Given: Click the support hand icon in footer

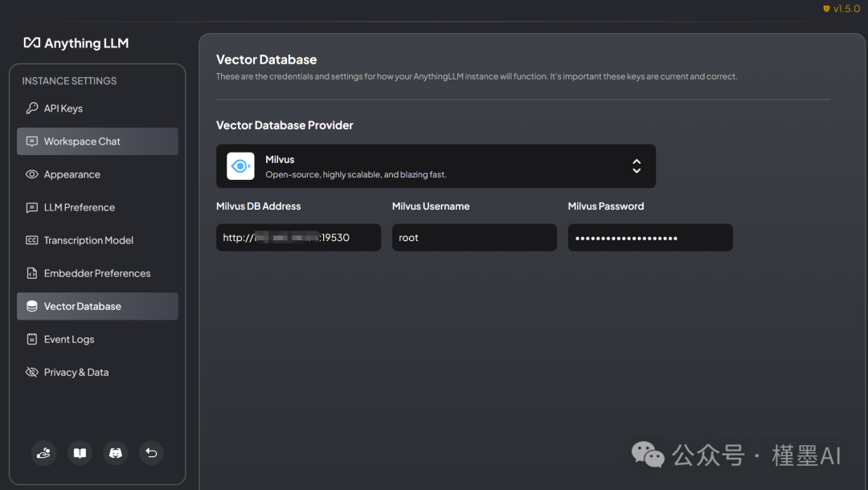Looking at the screenshot, I should [x=43, y=454].
